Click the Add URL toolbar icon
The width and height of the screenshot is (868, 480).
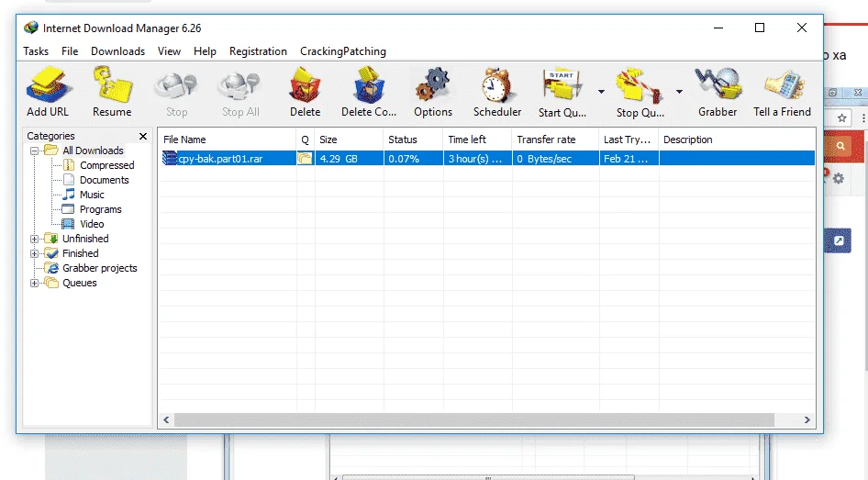pyautogui.click(x=48, y=92)
